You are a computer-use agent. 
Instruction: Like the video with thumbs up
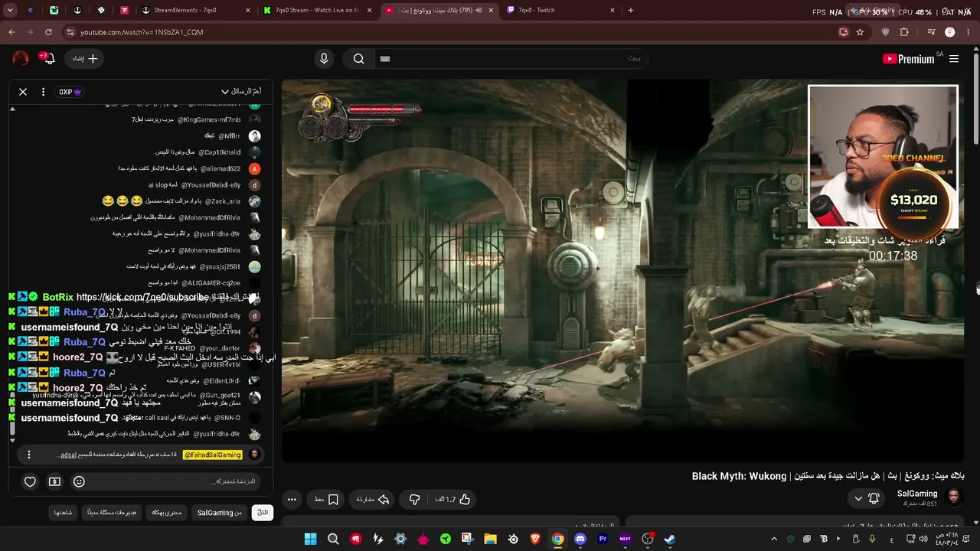[452, 500]
